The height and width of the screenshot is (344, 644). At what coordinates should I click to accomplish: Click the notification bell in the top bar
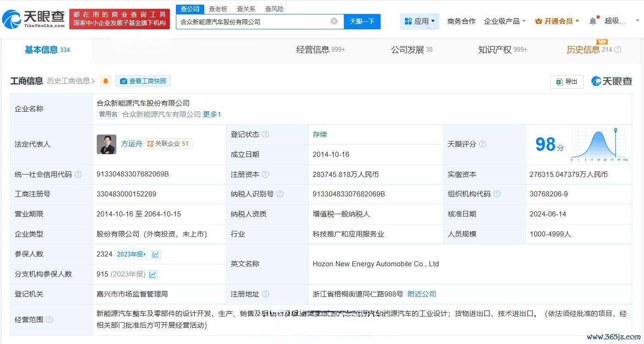593,21
